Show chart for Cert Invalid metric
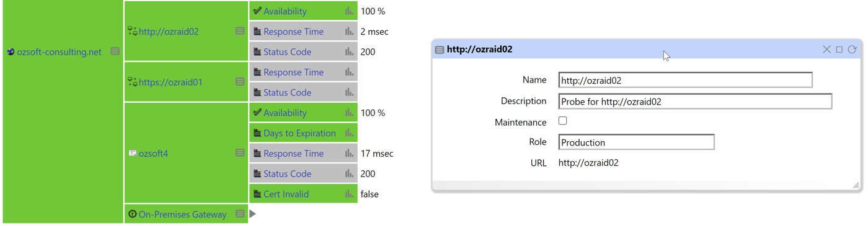 pyautogui.click(x=350, y=194)
